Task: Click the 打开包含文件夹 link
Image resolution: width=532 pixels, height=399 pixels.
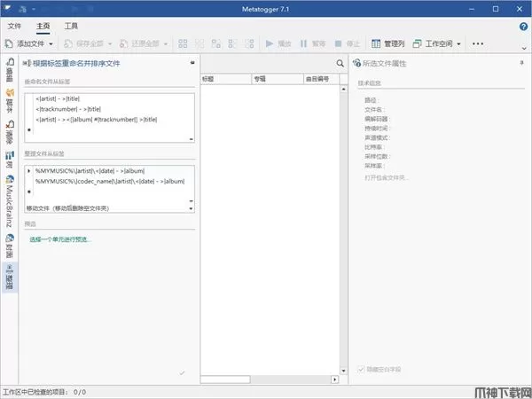Action: pyautogui.click(x=387, y=177)
